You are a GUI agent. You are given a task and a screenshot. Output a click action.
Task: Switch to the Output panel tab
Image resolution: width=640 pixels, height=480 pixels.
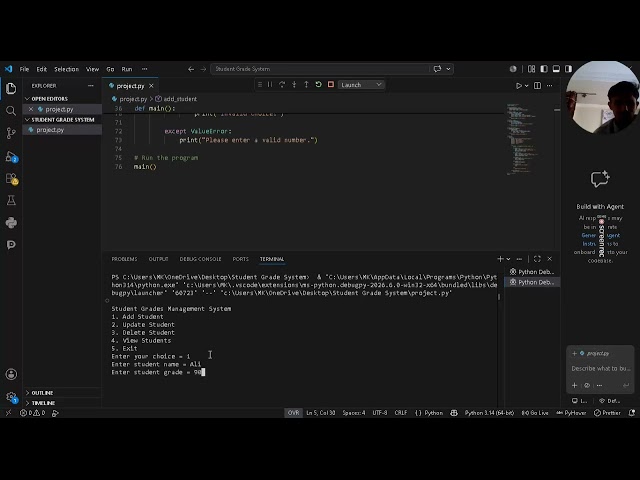click(x=158, y=259)
